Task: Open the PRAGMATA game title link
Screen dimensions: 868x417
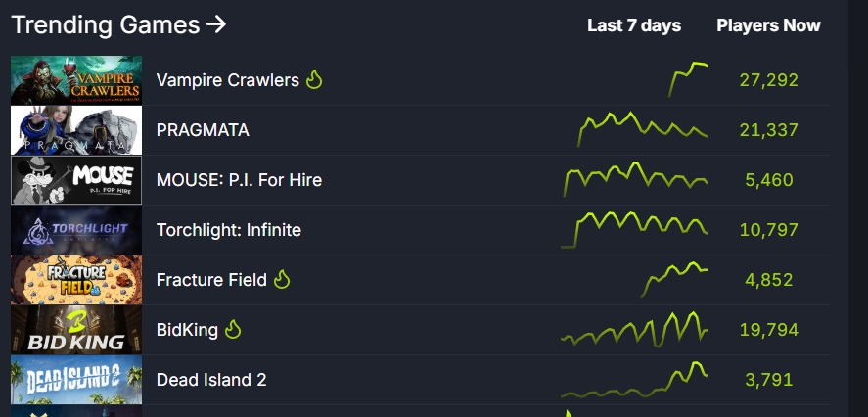Action: pos(203,130)
